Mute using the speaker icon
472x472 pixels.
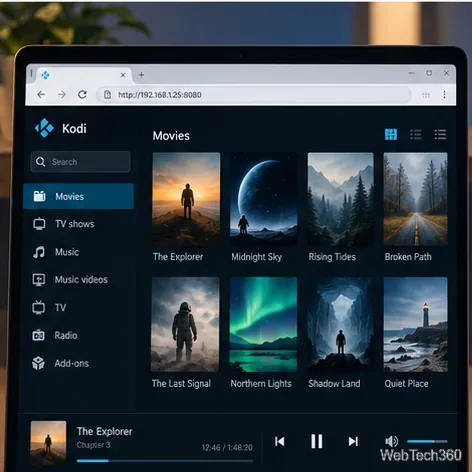(x=391, y=441)
